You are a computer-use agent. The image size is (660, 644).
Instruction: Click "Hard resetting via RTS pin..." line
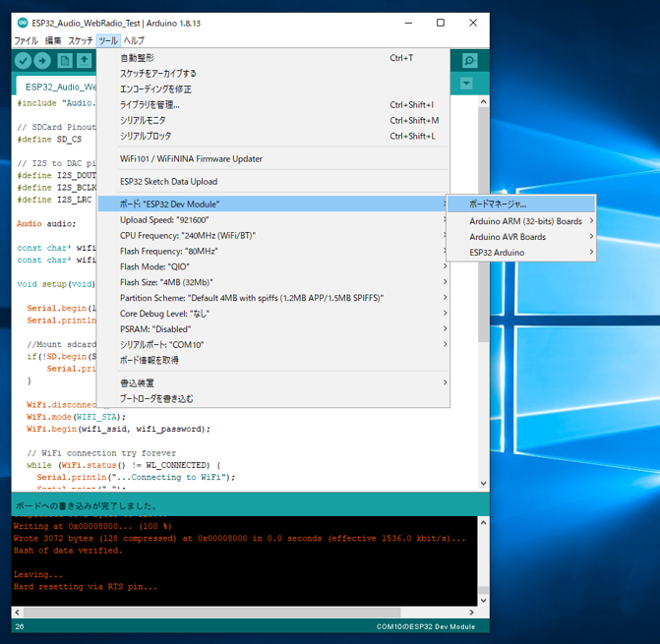pyautogui.click(x=85, y=586)
